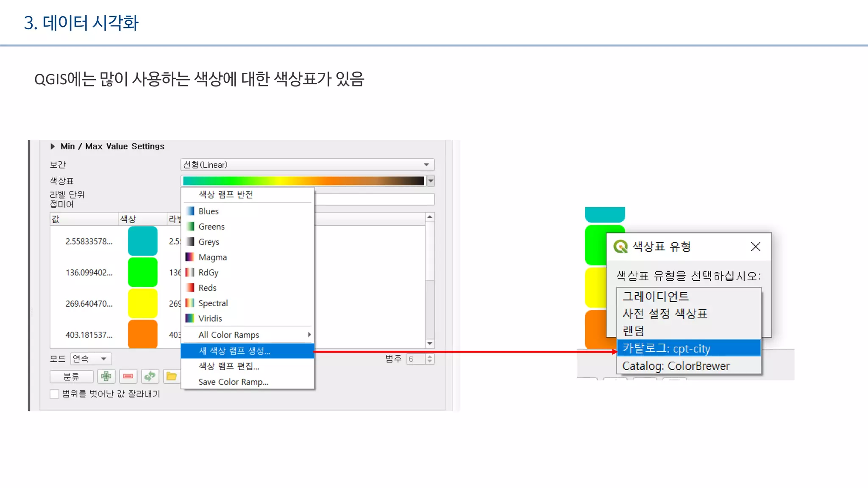This screenshot has width=868, height=488.
Task: Click the green swatch for value 136.099402
Action: 143,272
